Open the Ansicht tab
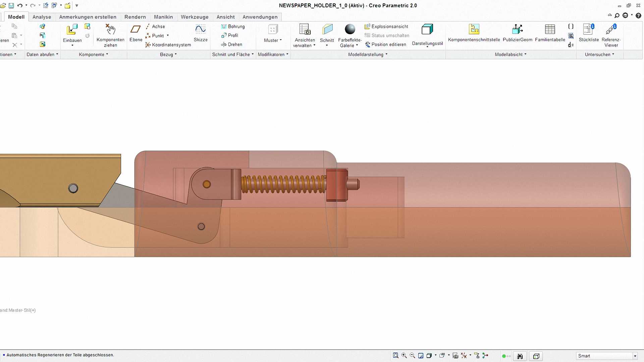Viewport: 644px width, 362px height. point(226,17)
